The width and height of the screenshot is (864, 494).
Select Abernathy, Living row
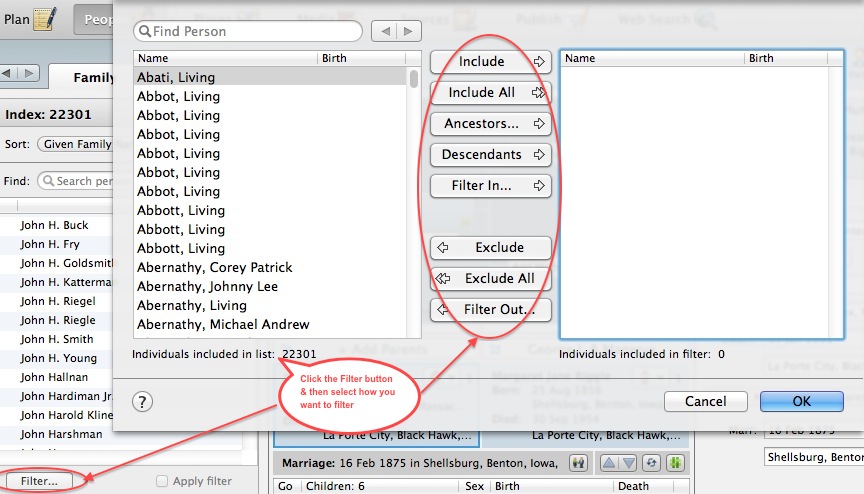click(270, 306)
